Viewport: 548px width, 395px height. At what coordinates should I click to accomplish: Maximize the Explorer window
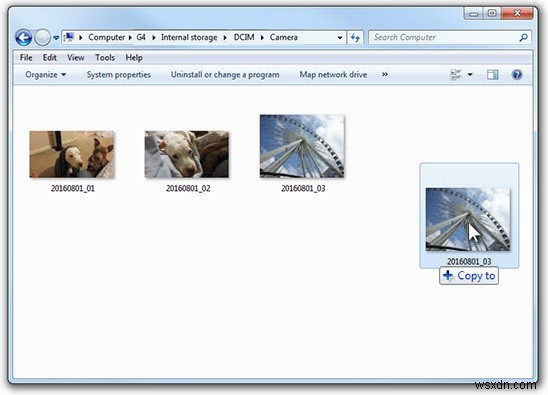coord(492,14)
